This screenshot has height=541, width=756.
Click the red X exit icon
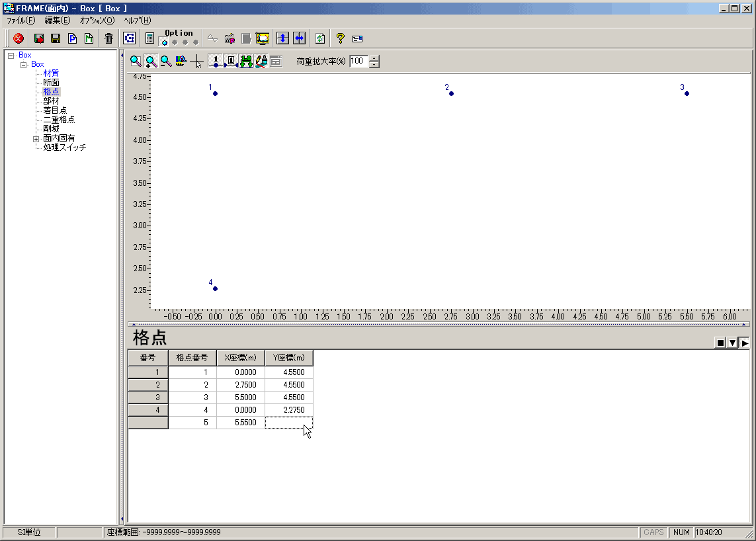(19, 38)
